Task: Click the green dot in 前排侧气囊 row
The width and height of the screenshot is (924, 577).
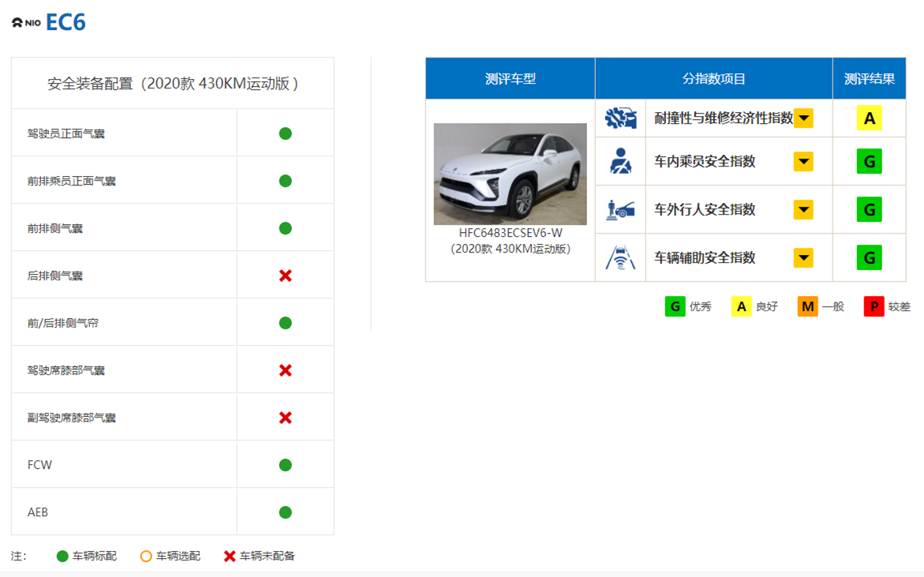Action: 285,228
